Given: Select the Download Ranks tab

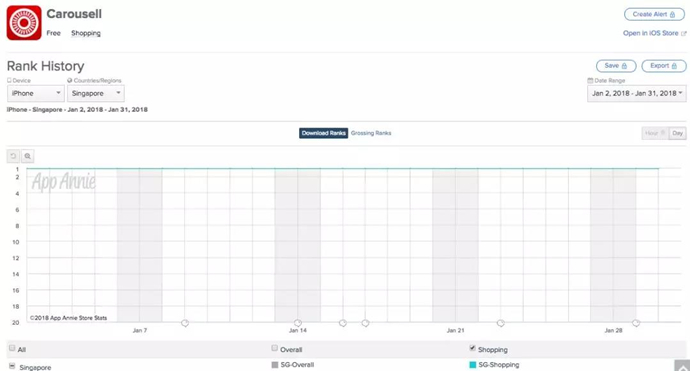Looking at the screenshot, I should tap(323, 133).
